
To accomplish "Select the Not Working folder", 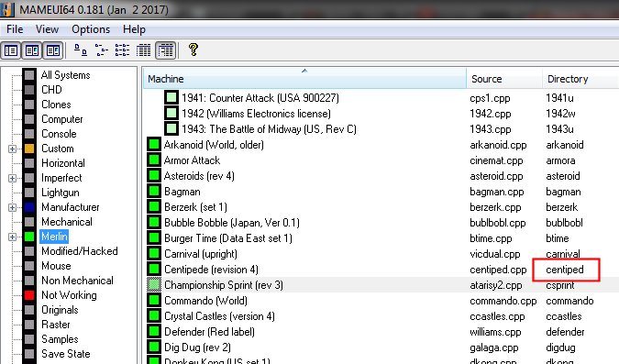I will pos(69,295).
